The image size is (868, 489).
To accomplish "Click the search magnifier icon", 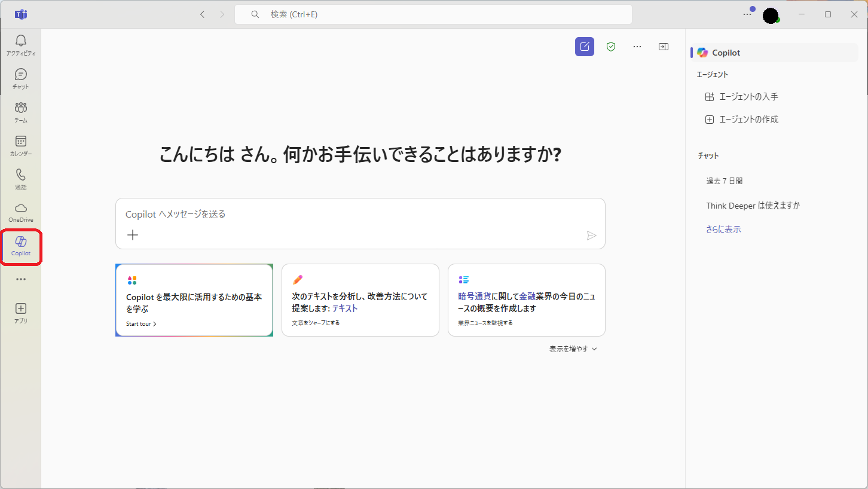I will 255,14.
